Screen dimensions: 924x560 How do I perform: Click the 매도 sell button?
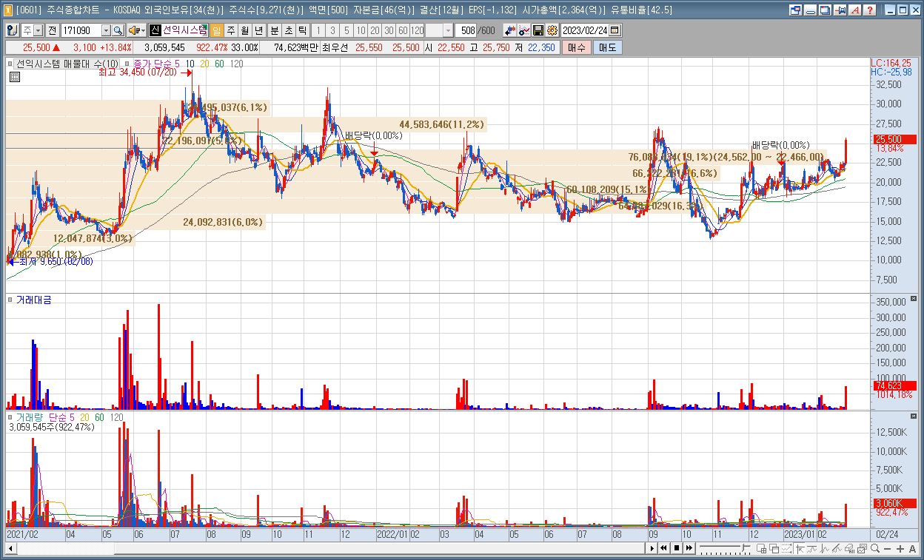pos(607,47)
